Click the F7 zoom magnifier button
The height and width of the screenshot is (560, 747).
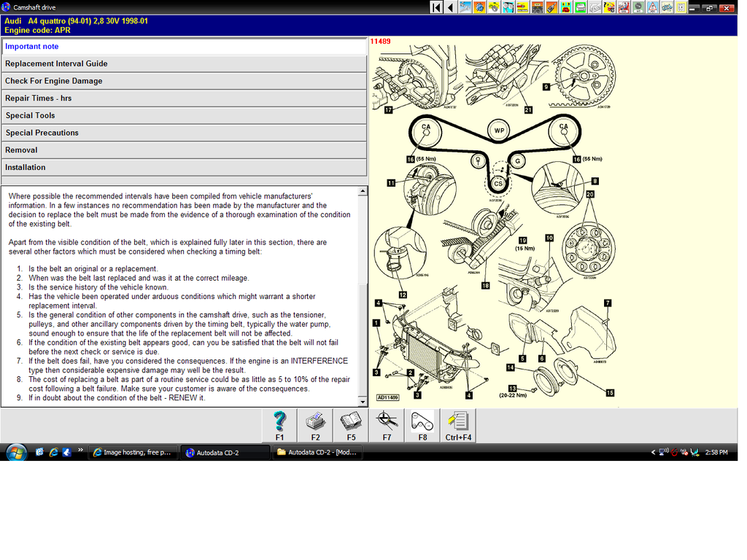pyautogui.click(x=387, y=426)
